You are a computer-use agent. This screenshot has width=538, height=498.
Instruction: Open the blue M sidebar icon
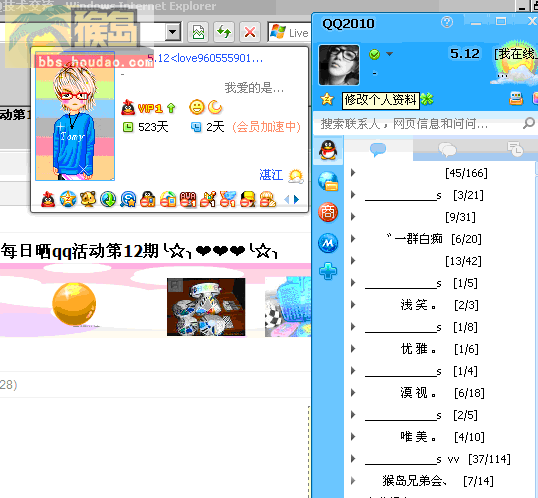[x=328, y=243]
